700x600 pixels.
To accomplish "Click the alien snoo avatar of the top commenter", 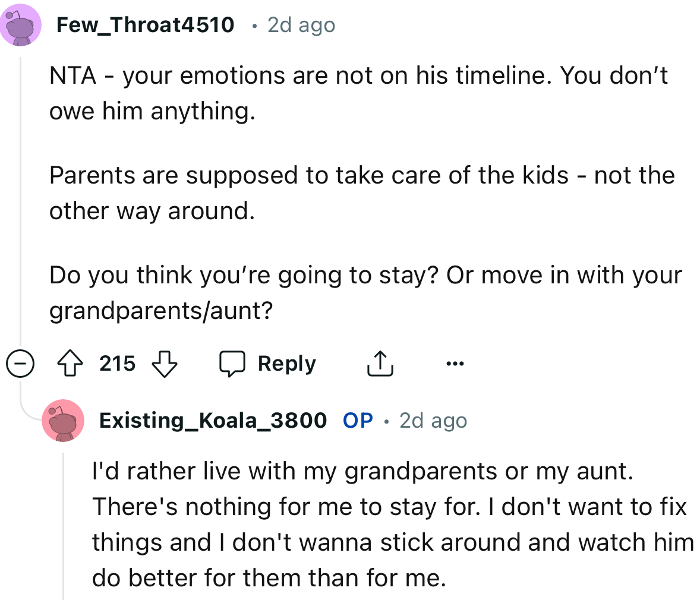I will click(x=21, y=25).
